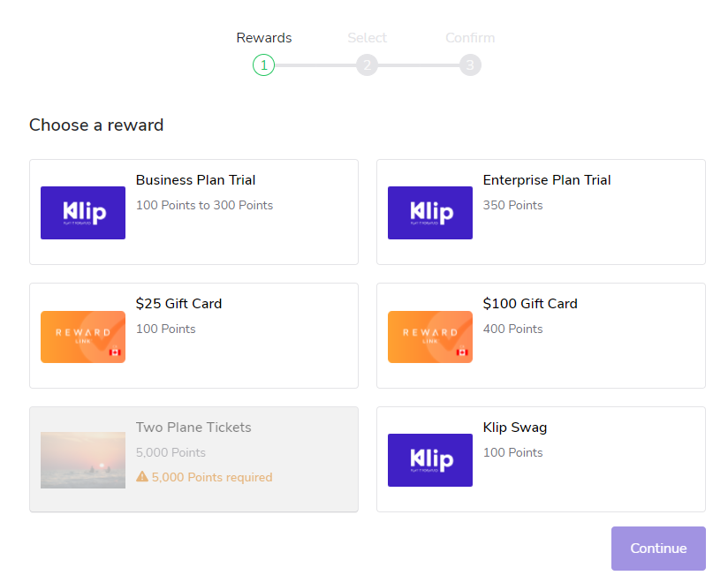Click the Confirm step label
This screenshot has width=728, height=583.
[x=470, y=38]
